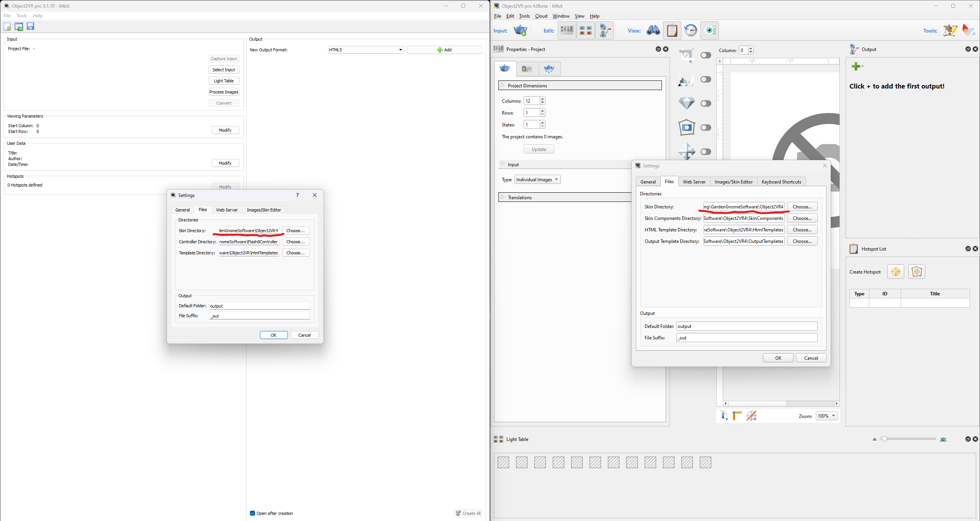Click the Add output button in 3.1.10

click(x=444, y=50)
